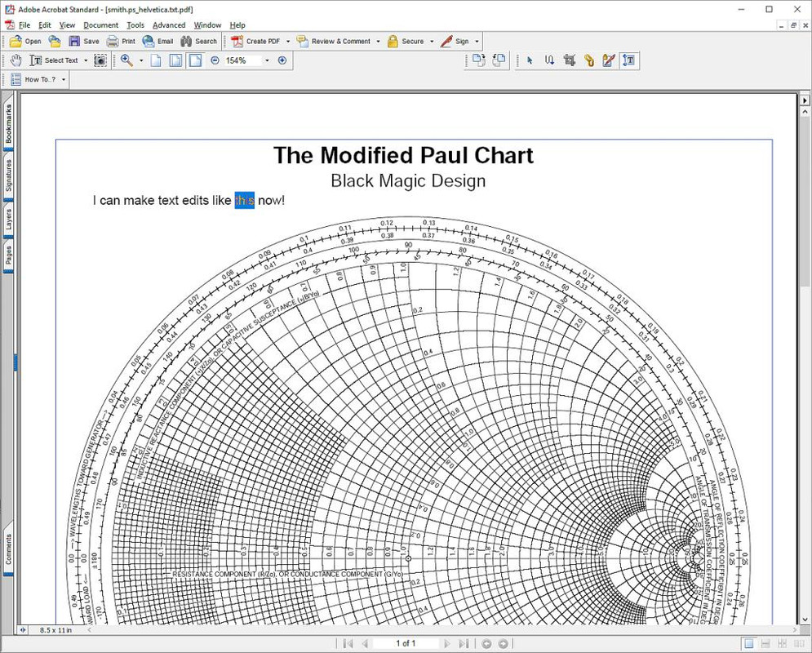This screenshot has width=812, height=653.
Task: Rotate page counterclockwise icon
Action: click(x=499, y=60)
